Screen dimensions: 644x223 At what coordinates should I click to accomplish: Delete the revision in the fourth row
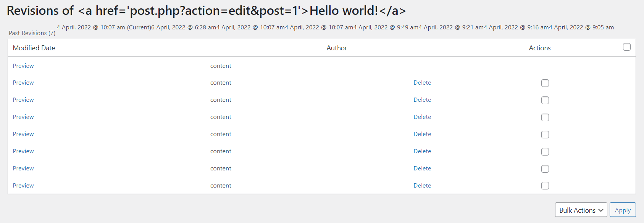click(422, 117)
